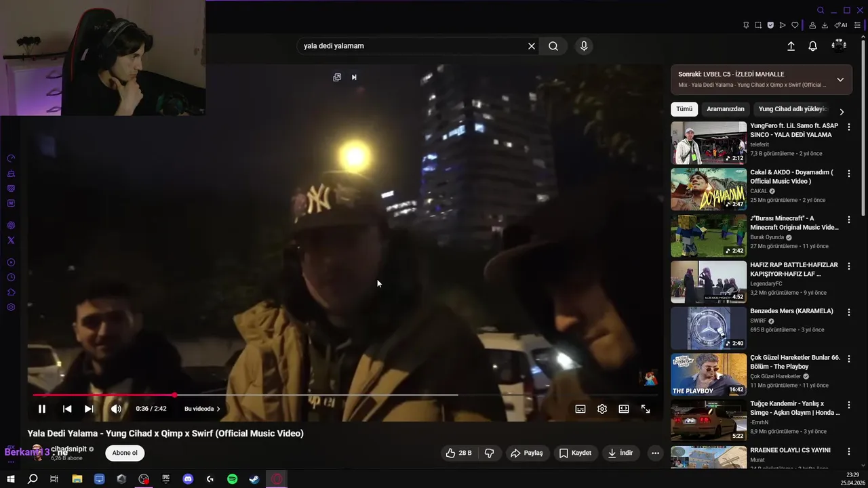This screenshot has height=488, width=868.
Task: Open the cihadsnipit channel link
Action: click(x=68, y=449)
